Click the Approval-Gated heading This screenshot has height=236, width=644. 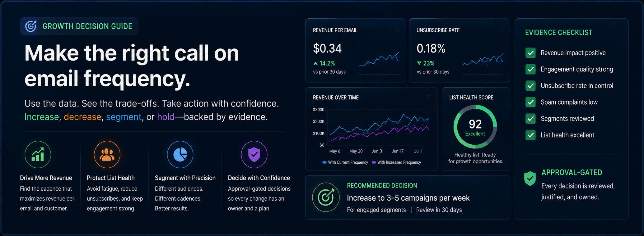(x=572, y=173)
